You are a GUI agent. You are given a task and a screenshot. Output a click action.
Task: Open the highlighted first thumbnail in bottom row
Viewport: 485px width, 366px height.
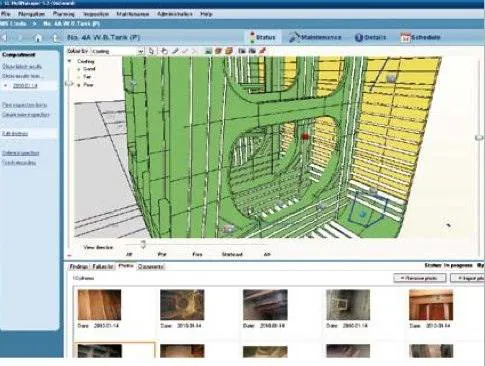pyautogui.click(x=100, y=351)
